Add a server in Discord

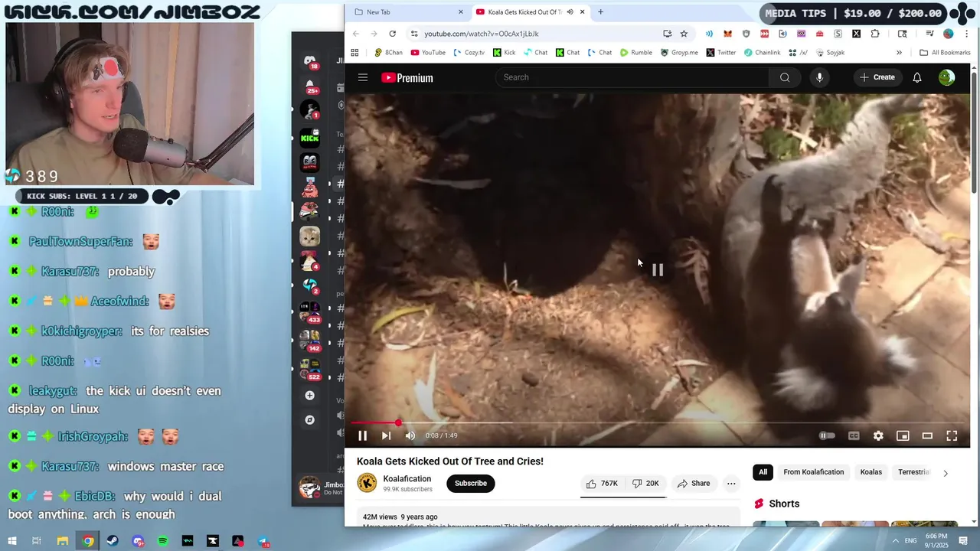click(x=309, y=396)
